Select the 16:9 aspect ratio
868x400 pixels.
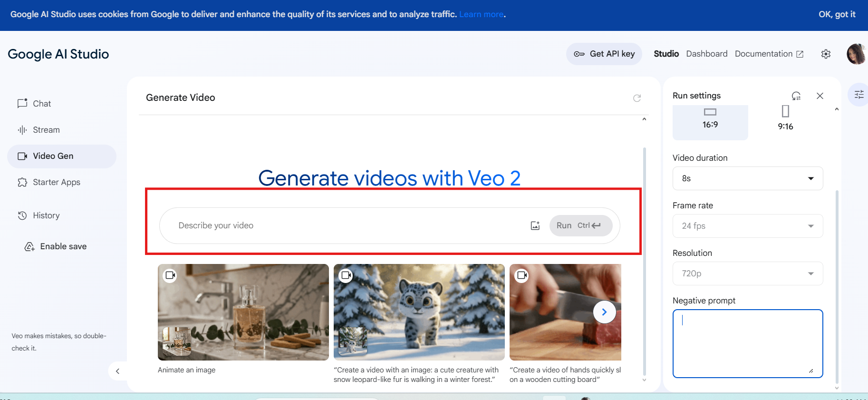click(x=710, y=119)
